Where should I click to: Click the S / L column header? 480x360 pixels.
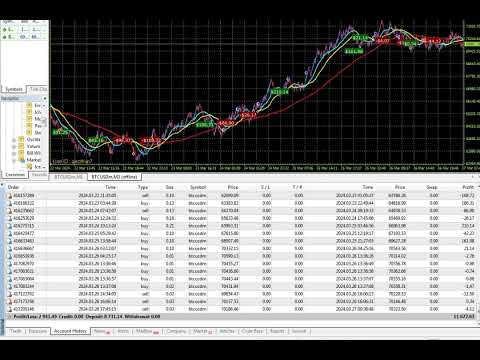tap(265, 187)
